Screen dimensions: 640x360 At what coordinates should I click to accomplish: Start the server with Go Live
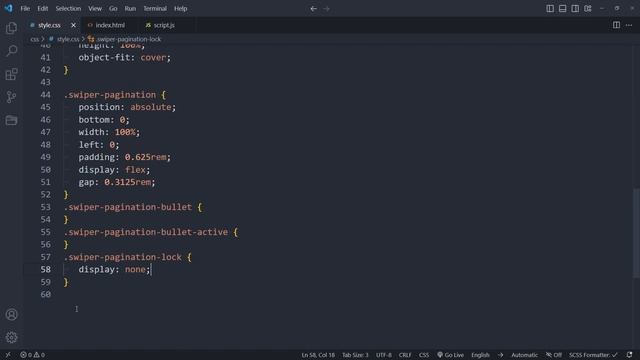(x=450, y=355)
